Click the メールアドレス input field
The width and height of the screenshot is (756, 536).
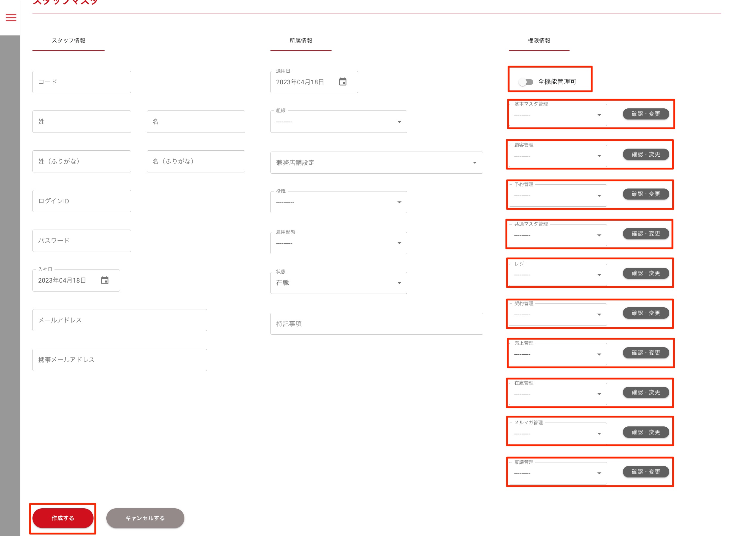(119, 320)
